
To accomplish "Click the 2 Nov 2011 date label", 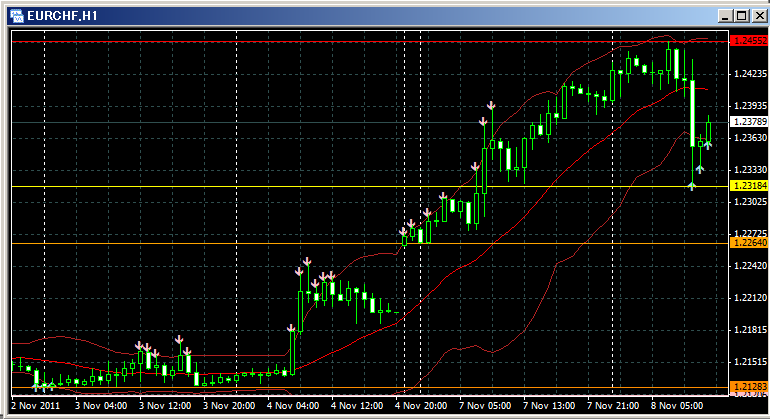I will [x=34, y=406].
